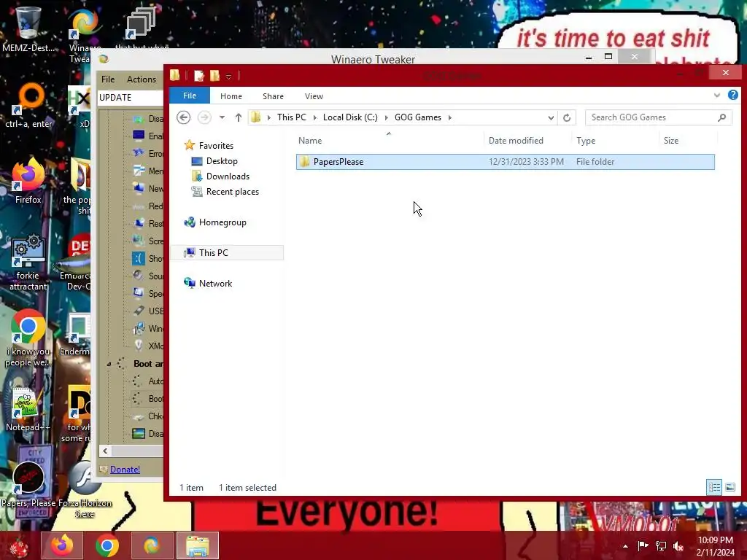747x560 pixels.
Task: Click the Properties quick access toolbar icon
Action: [198, 76]
